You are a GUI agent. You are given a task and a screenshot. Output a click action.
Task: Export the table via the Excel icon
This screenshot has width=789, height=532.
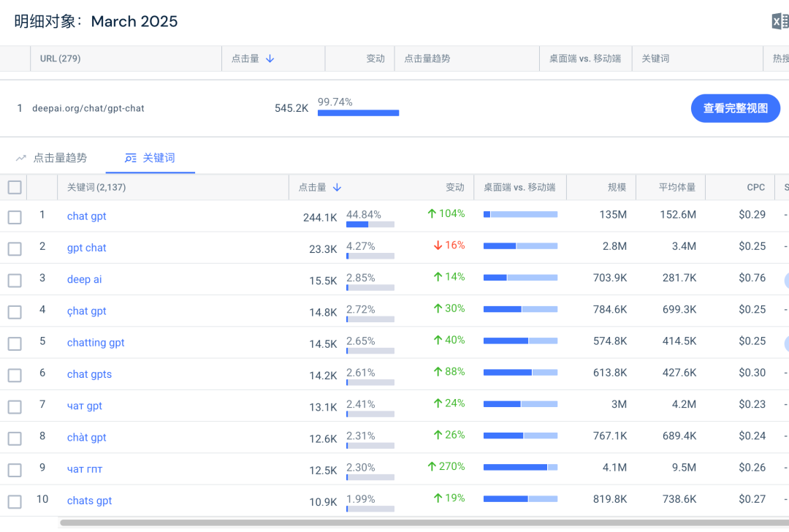pyautogui.click(x=780, y=22)
